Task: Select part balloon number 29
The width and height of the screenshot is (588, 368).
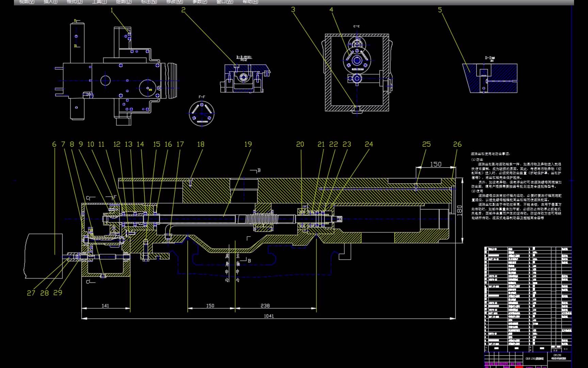Action: [x=58, y=293]
